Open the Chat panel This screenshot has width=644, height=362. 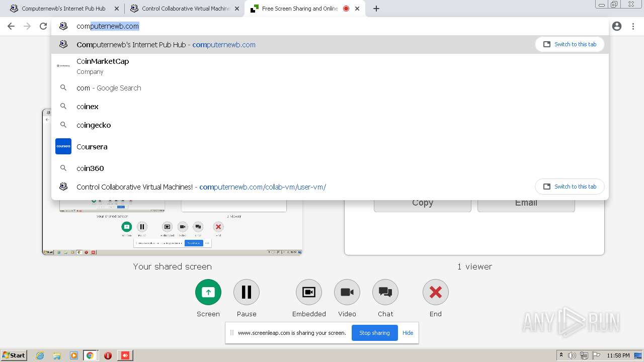click(385, 292)
